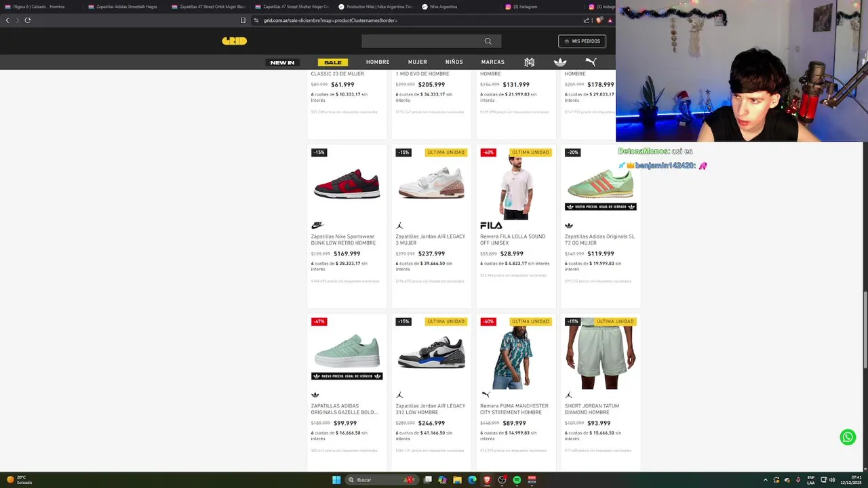Open Short Jordan Tatum Diamond Hombre link
This screenshot has height=488, width=868.
point(592,409)
